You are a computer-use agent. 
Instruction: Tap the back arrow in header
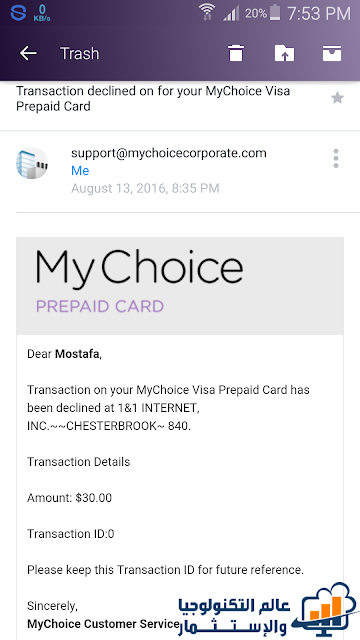28,53
